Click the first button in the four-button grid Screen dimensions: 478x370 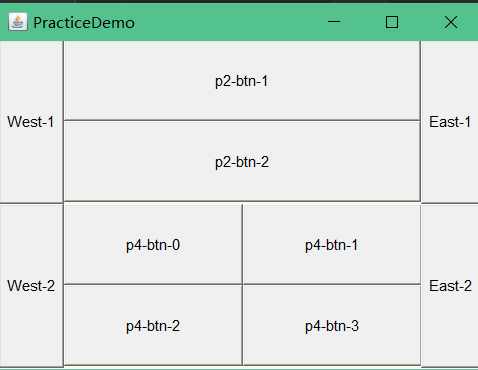153,244
